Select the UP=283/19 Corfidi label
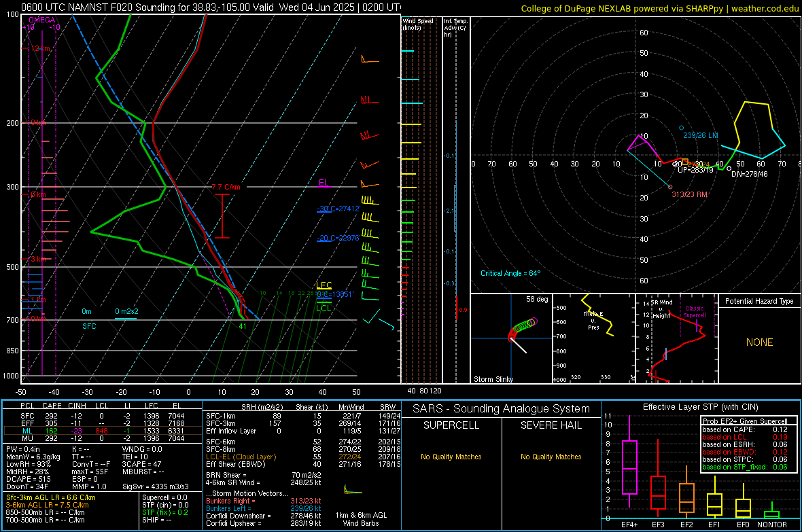Screen dimensions: 802x532 tap(695, 171)
